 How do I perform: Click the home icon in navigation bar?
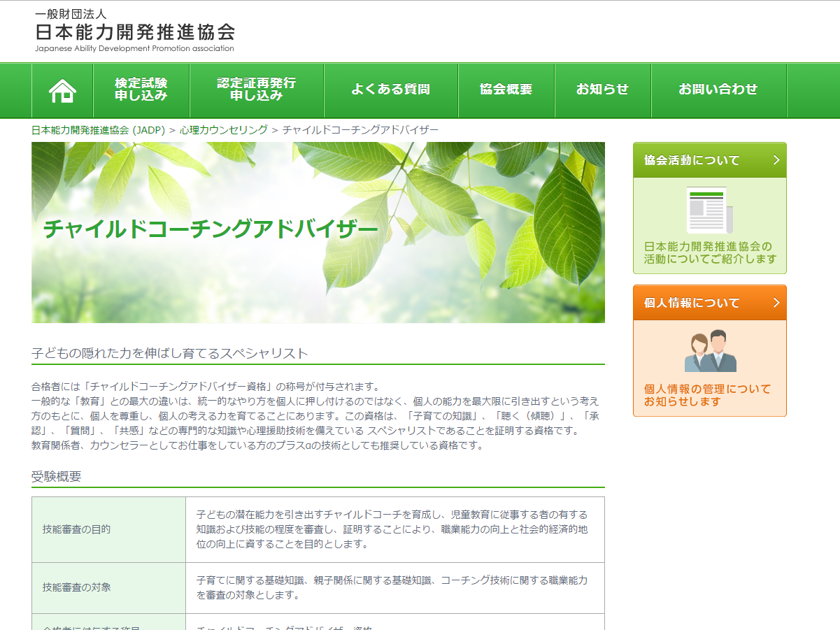(62, 90)
